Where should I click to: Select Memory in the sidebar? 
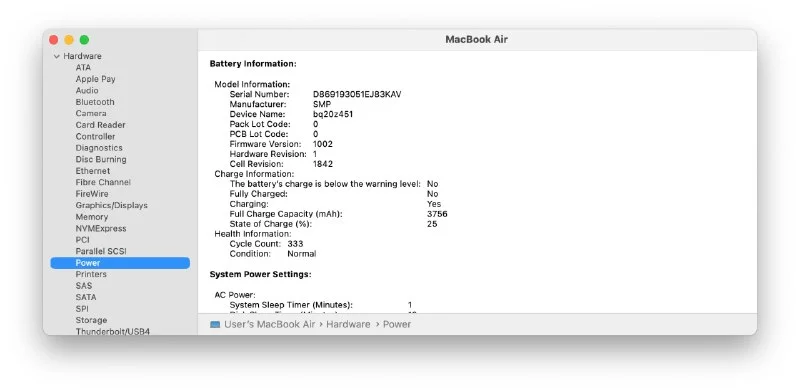click(92, 217)
